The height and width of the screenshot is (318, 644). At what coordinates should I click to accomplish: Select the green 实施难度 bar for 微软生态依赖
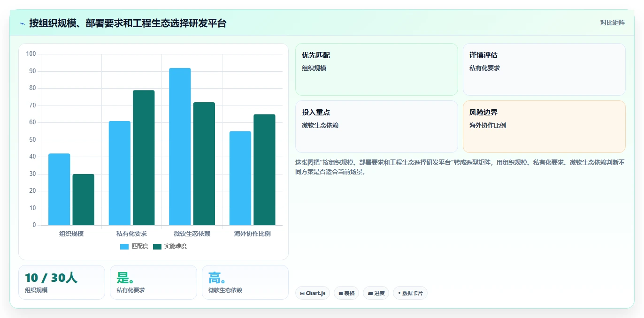(x=204, y=164)
